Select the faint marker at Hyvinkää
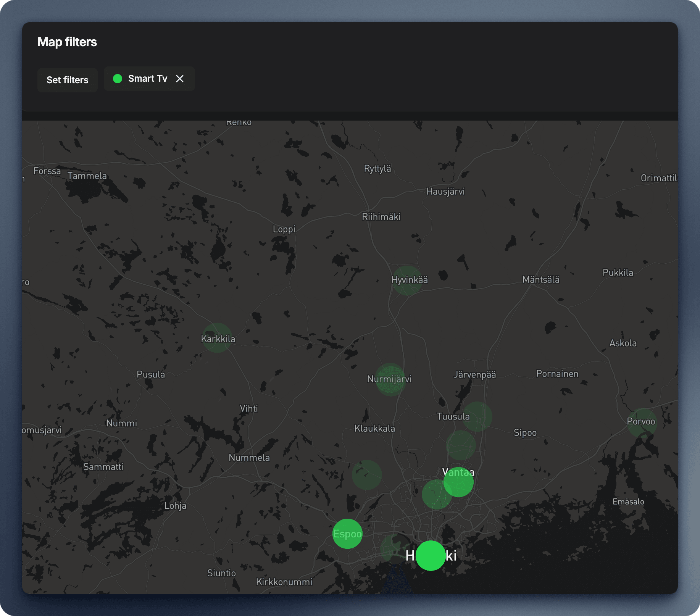Screen dimensions: 700x616 tap(407, 281)
